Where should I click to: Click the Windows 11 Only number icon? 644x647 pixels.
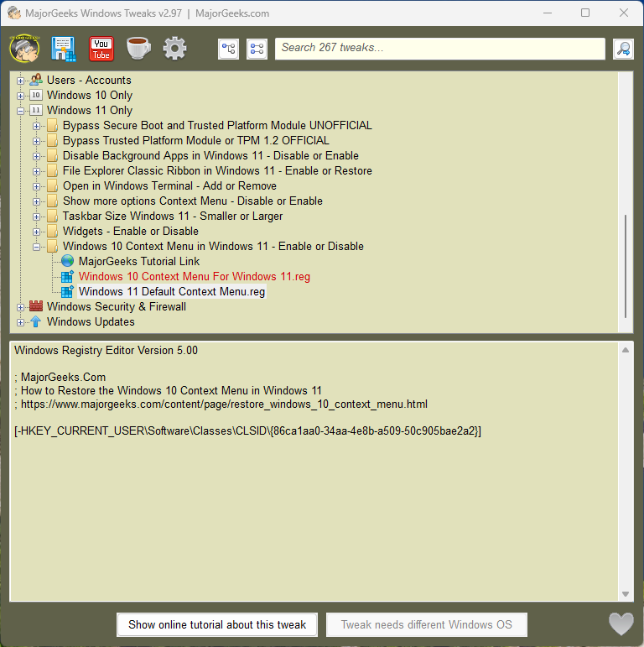point(36,110)
